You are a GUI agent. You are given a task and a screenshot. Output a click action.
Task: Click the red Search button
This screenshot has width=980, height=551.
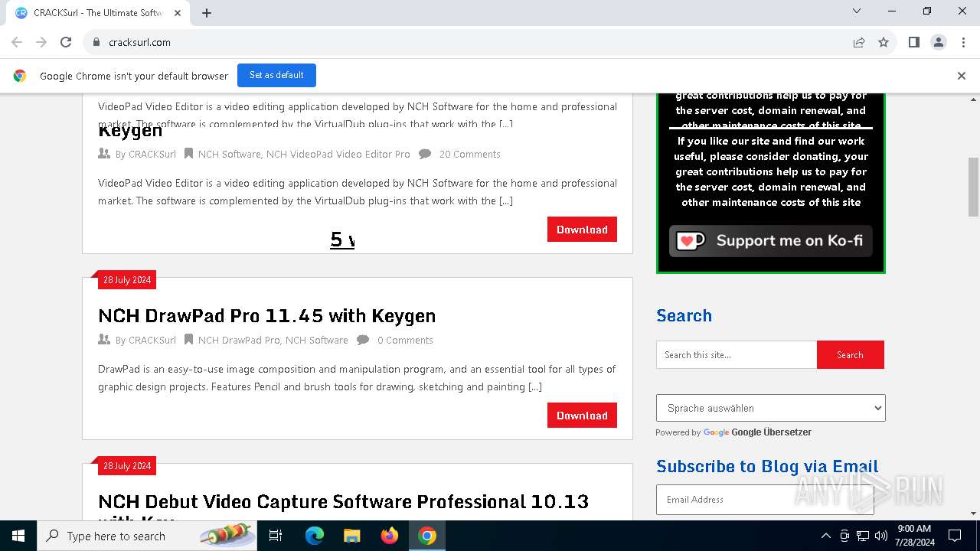click(x=850, y=355)
